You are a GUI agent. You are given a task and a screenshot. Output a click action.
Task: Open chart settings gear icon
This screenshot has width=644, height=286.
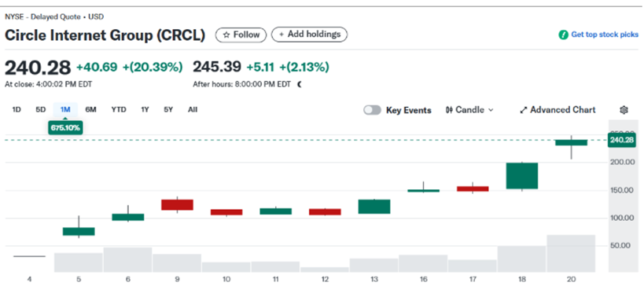pyautogui.click(x=624, y=110)
